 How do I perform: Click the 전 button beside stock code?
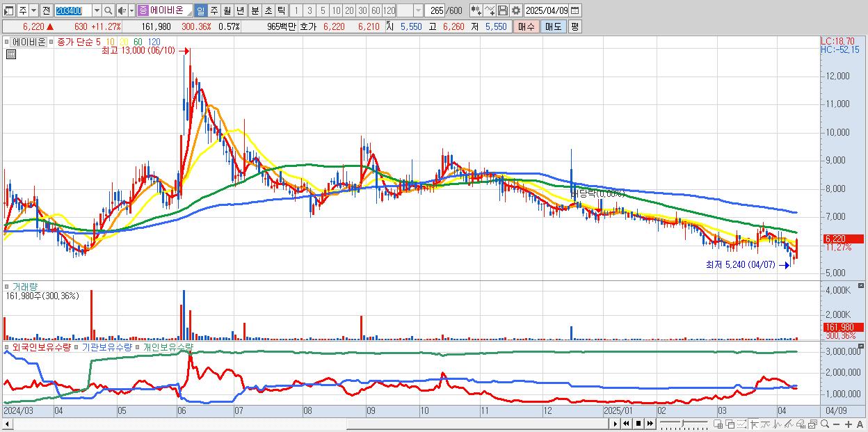pos(46,10)
